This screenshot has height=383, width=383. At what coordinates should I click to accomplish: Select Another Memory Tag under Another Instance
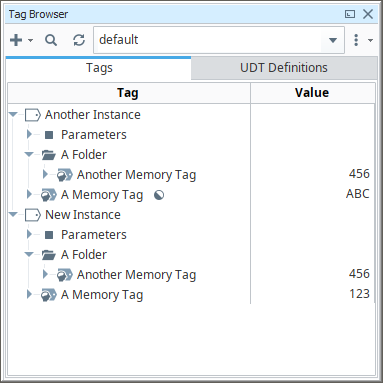[x=136, y=175]
